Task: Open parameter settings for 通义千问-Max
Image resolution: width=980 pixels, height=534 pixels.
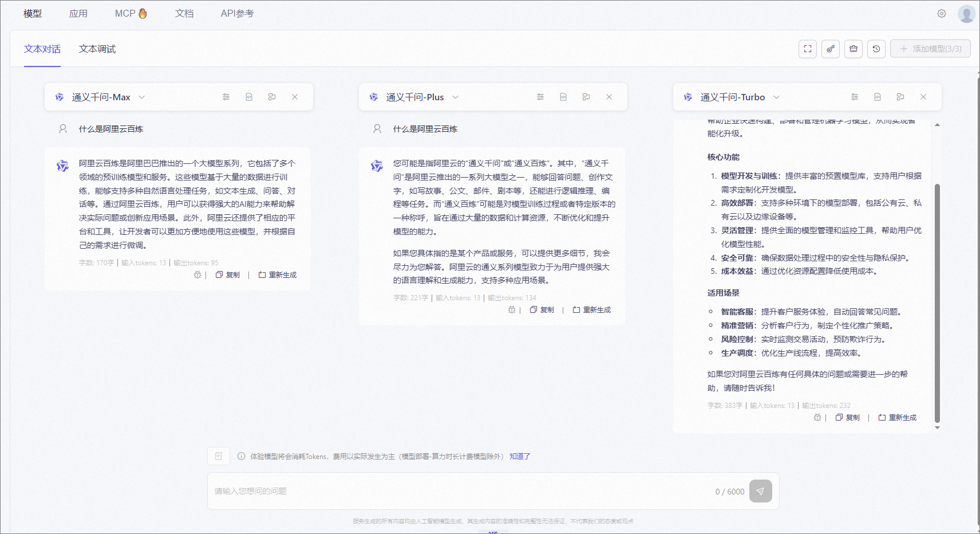Action: (226, 97)
